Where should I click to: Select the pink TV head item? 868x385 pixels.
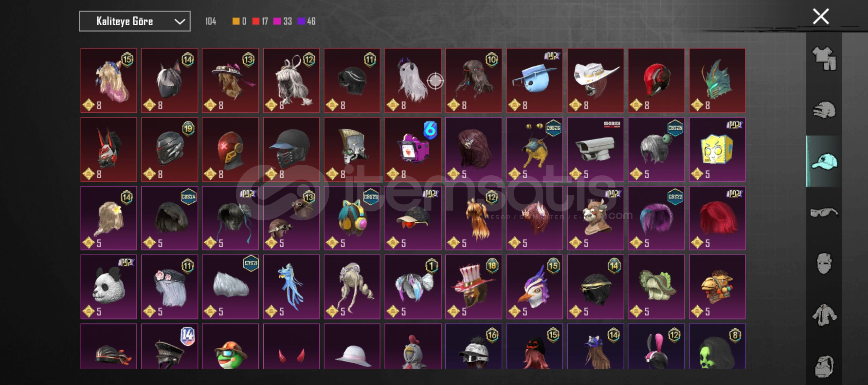(x=413, y=149)
